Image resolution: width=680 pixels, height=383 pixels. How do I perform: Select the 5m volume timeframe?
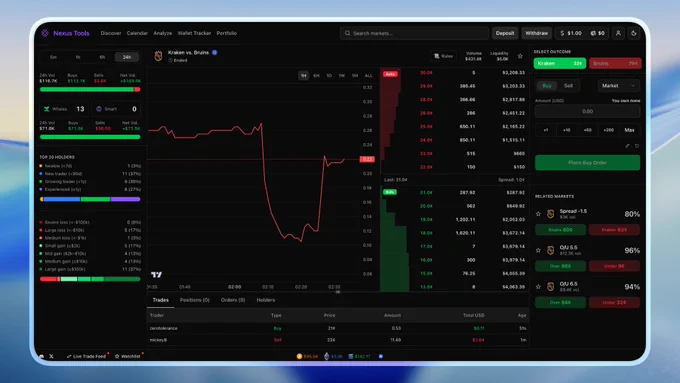[53, 57]
